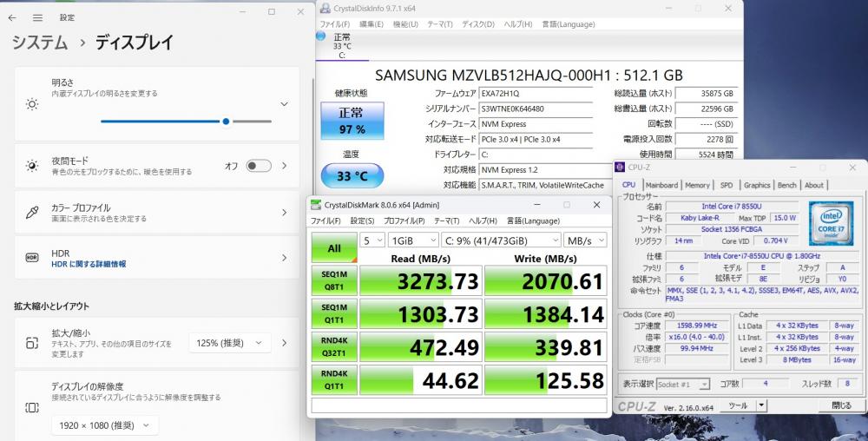This screenshot has height=441, width=868.
Task: Click the Intel Core i7 logo
Action: coord(831,224)
